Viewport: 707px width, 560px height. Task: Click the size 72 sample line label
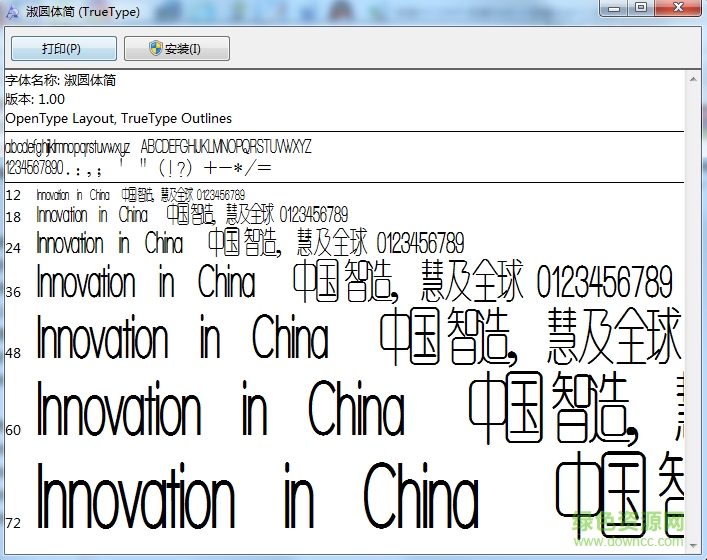[x=13, y=523]
